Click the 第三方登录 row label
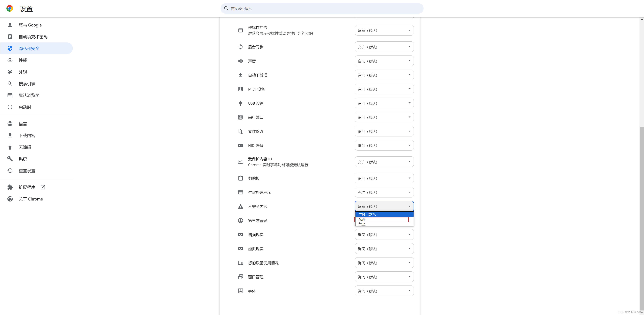Viewport: 644px width, 315px height. click(x=257, y=221)
